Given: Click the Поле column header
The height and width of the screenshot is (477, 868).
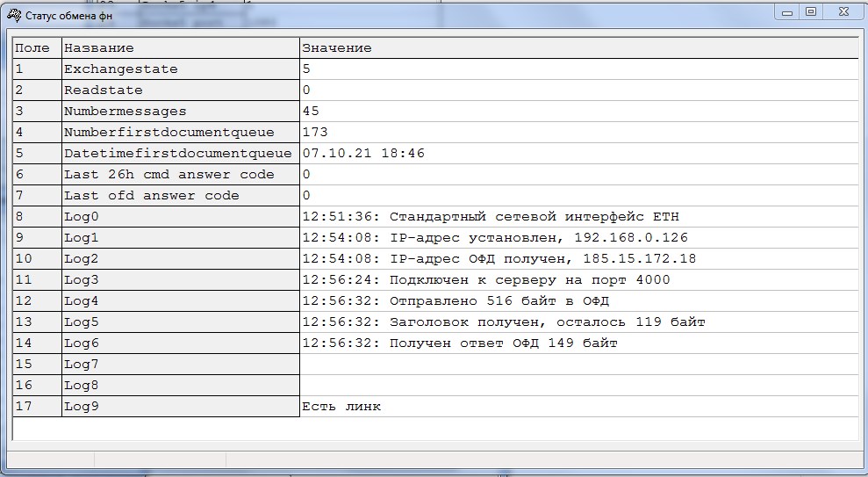Looking at the screenshot, I should point(37,48).
